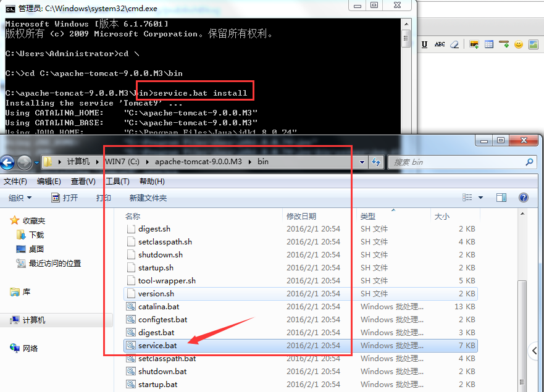Click the Explorer Back navigation arrow

point(7,162)
